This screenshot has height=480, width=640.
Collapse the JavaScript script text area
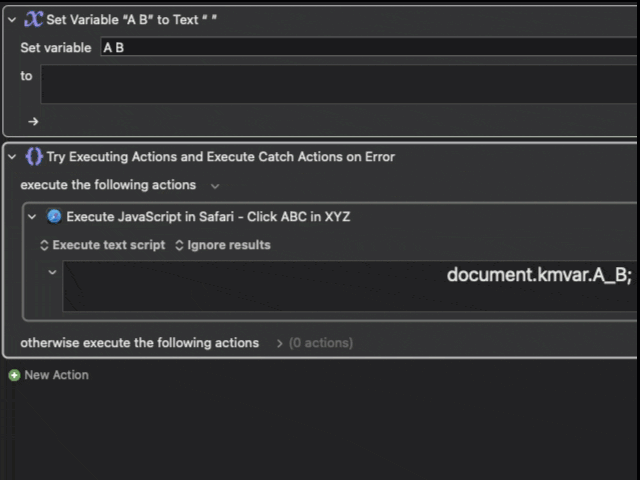[52, 272]
